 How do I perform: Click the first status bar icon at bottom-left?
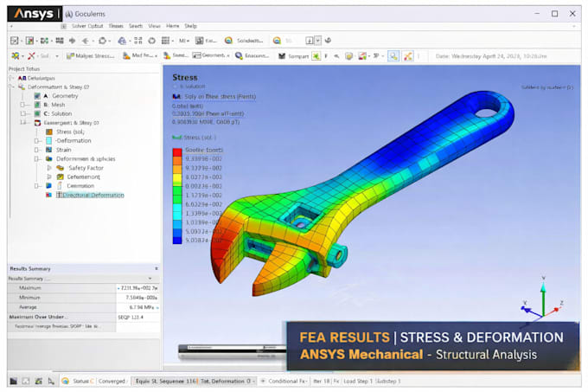[x=14, y=381]
